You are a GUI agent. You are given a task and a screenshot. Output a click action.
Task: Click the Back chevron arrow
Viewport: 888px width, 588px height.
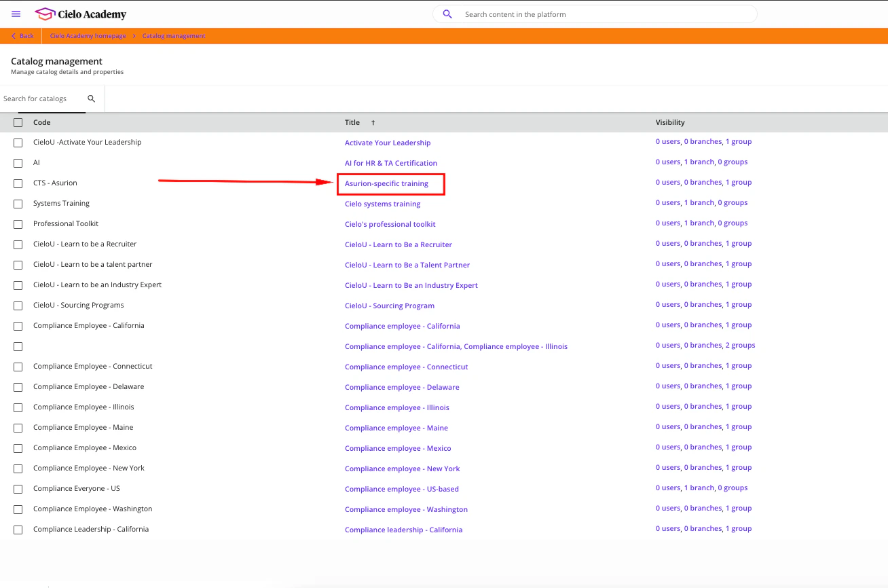point(12,35)
